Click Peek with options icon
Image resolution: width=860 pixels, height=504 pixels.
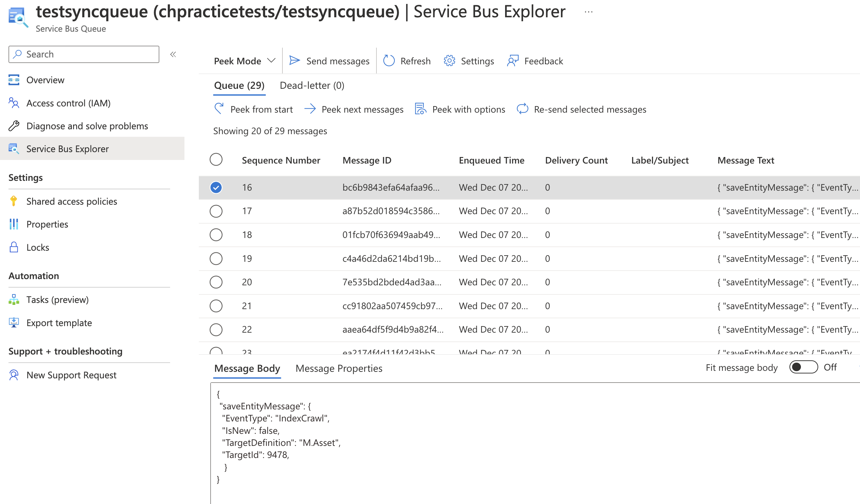tap(421, 109)
